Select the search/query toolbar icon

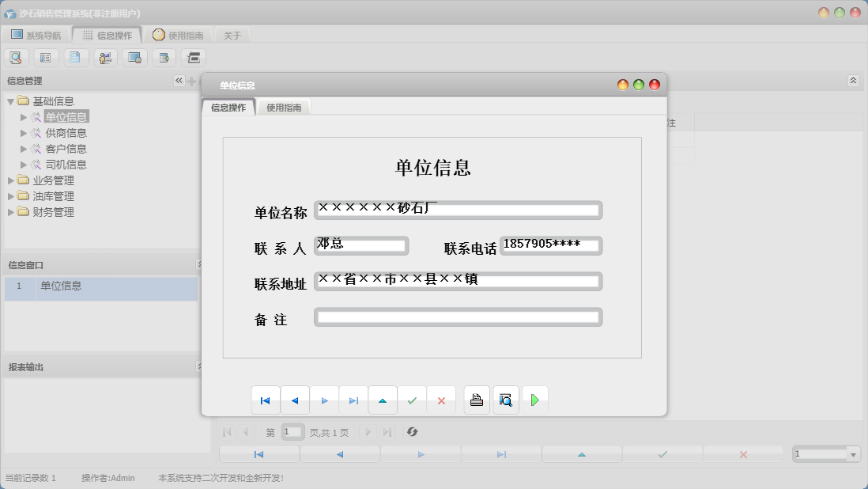click(17, 57)
